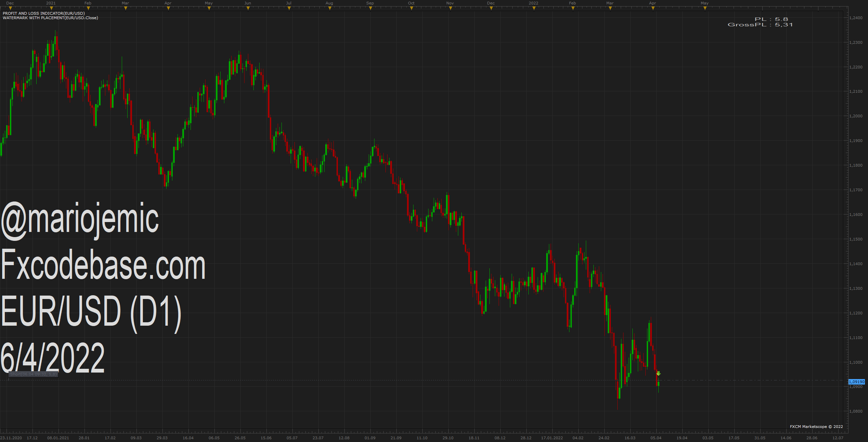
Task: Select the short entry arrow marker on chart
Action: point(658,374)
